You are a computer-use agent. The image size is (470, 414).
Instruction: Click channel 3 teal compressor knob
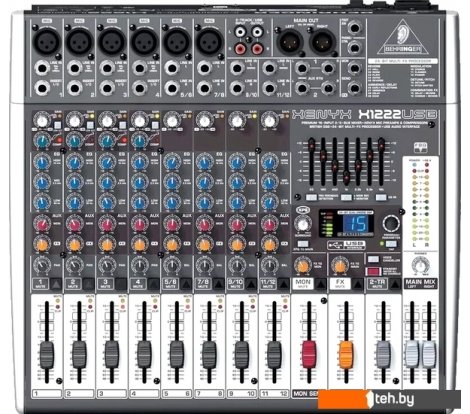tap(107, 141)
